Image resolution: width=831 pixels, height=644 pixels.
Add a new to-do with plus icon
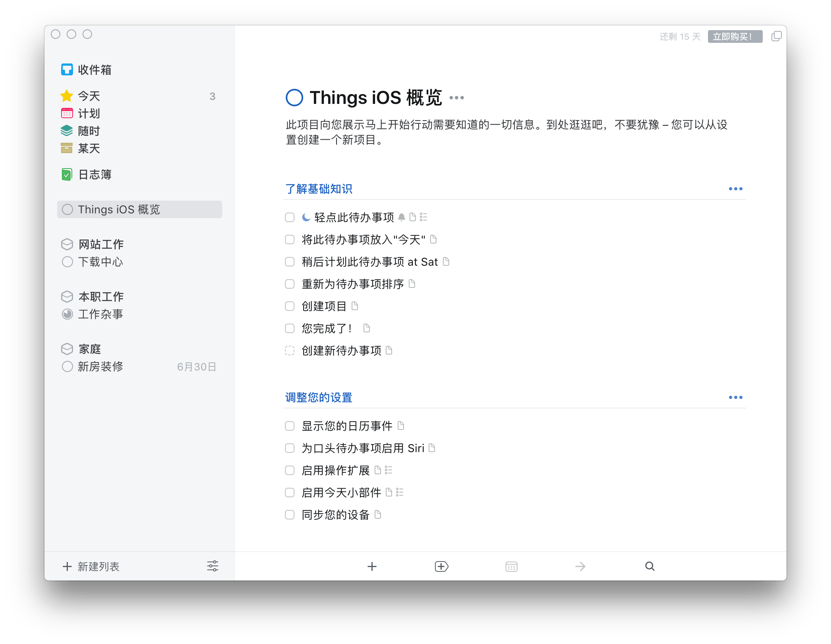click(x=372, y=566)
